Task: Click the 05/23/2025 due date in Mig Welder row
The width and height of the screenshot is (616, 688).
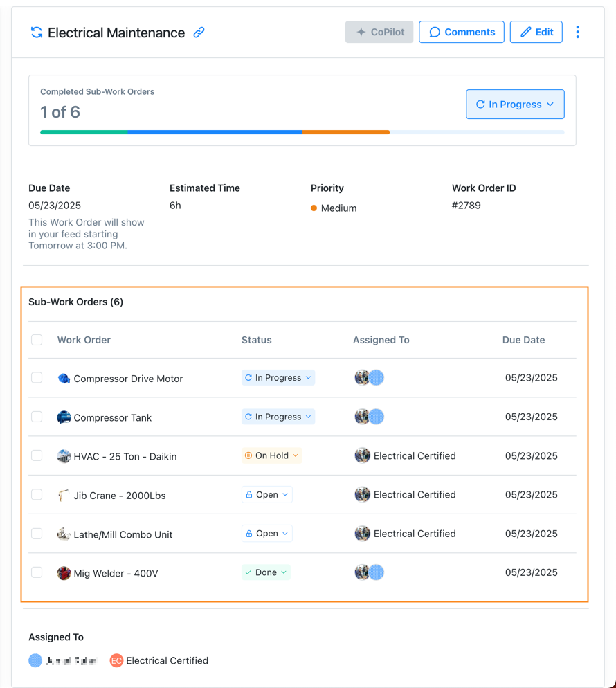Action: 532,572
